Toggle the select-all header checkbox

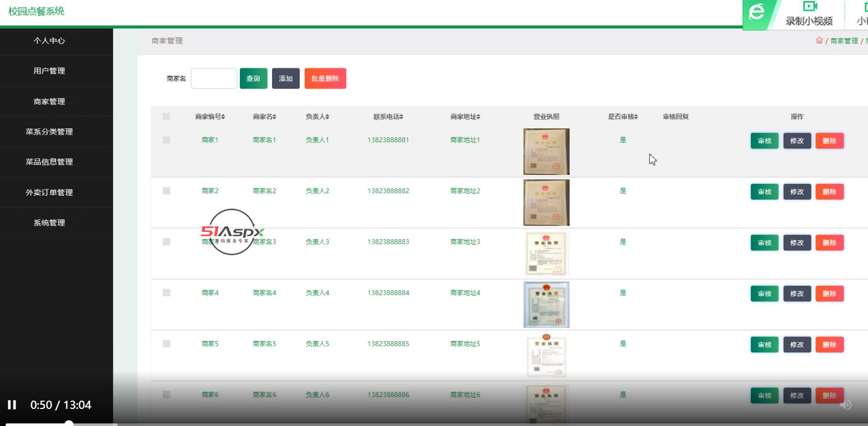[166, 116]
